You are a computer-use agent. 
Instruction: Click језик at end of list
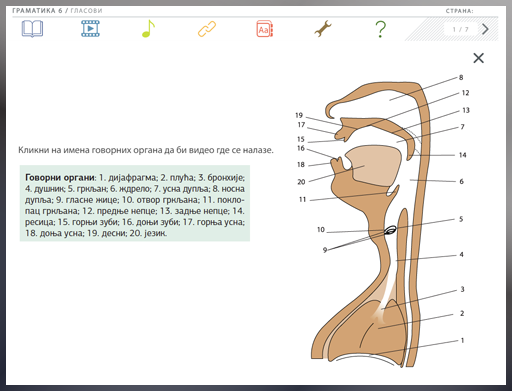point(155,233)
